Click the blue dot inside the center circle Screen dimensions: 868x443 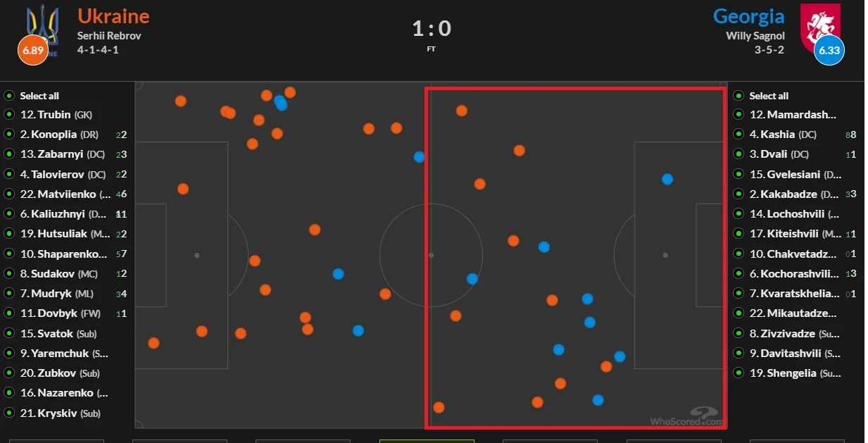click(472, 279)
